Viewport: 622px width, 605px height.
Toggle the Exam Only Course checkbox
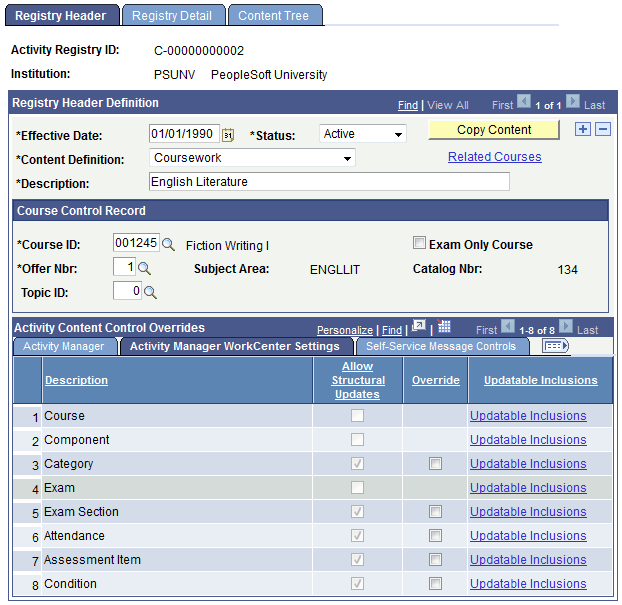pos(419,242)
